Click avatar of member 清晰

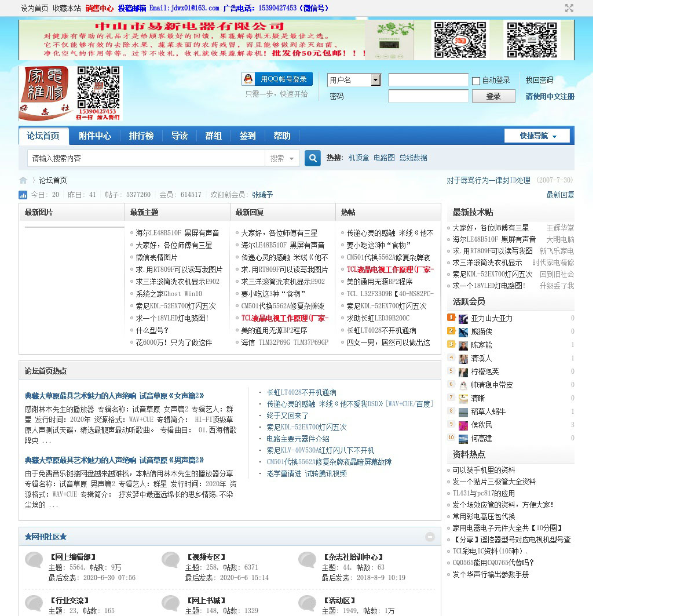pyautogui.click(x=463, y=399)
